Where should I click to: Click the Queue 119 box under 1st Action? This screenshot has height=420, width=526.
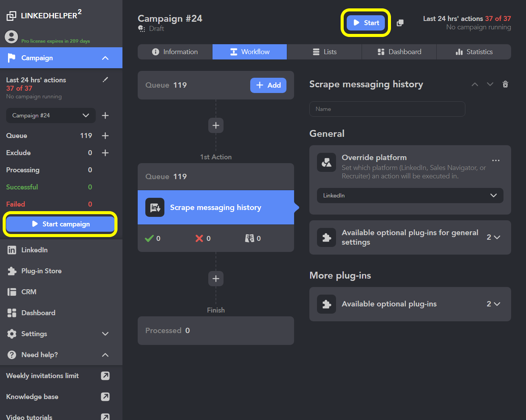(x=216, y=177)
